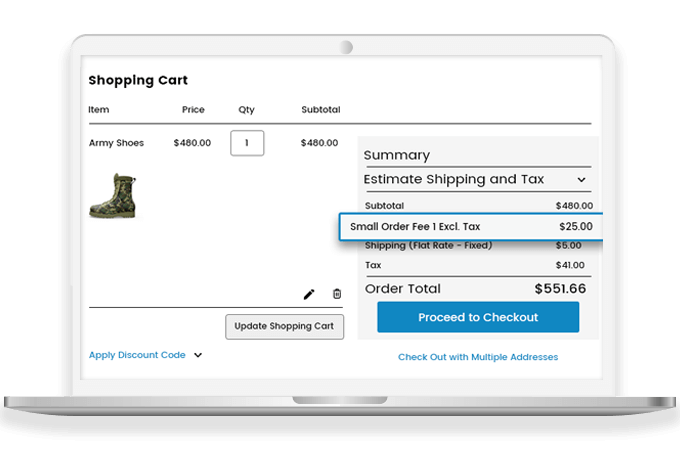Screen dimensions: 680x450
Task: Open the Apply Discount Code link
Action: [x=137, y=355]
